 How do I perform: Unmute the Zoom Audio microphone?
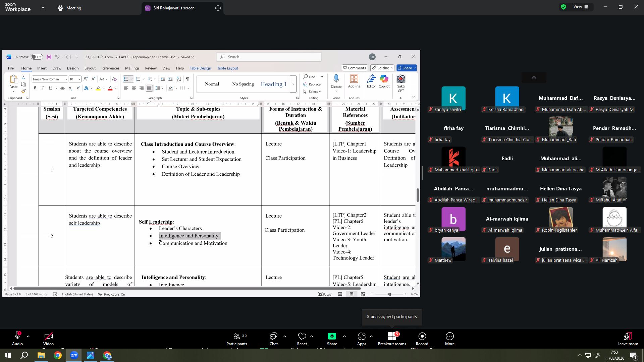point(17,339)
